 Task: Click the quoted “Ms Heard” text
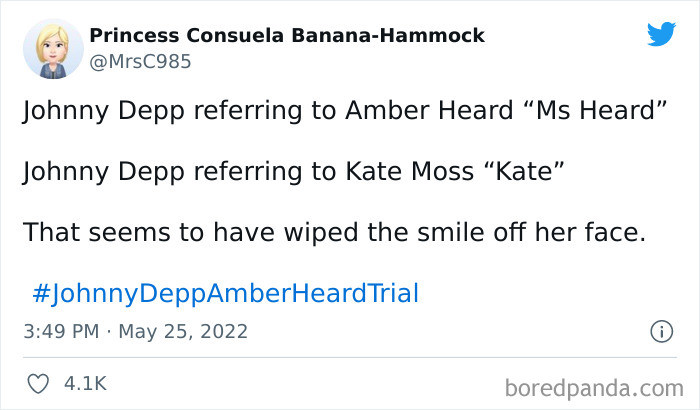594,110
